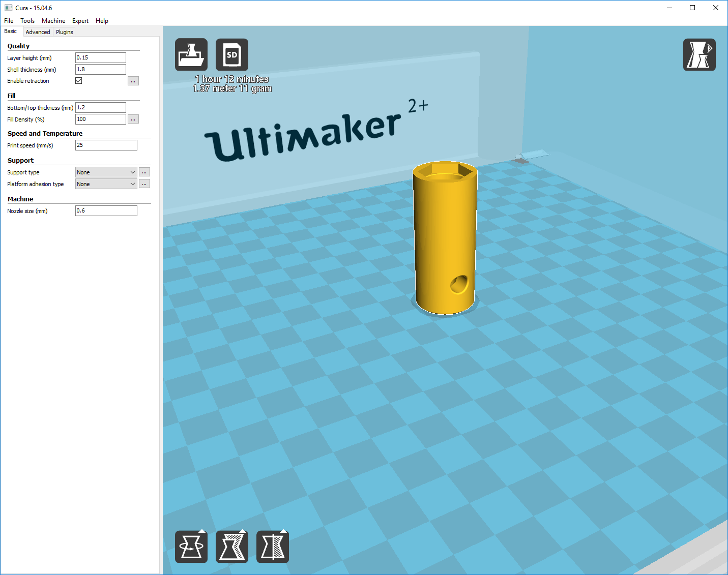Click the '1.37 meter 11 gram' text

[x=232, y=88]
